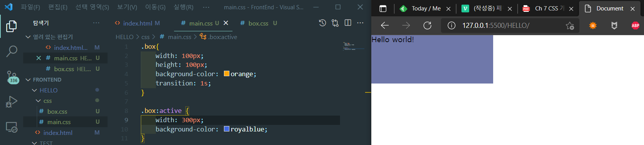This screenshot has height=145, width=644.
Task: Open index.html in the file tree
Action: coord(58,133)
